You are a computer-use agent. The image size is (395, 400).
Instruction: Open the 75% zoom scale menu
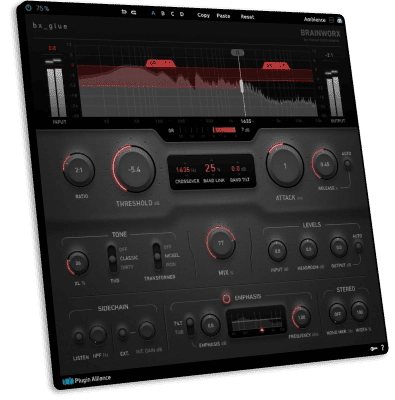[42, 8]
